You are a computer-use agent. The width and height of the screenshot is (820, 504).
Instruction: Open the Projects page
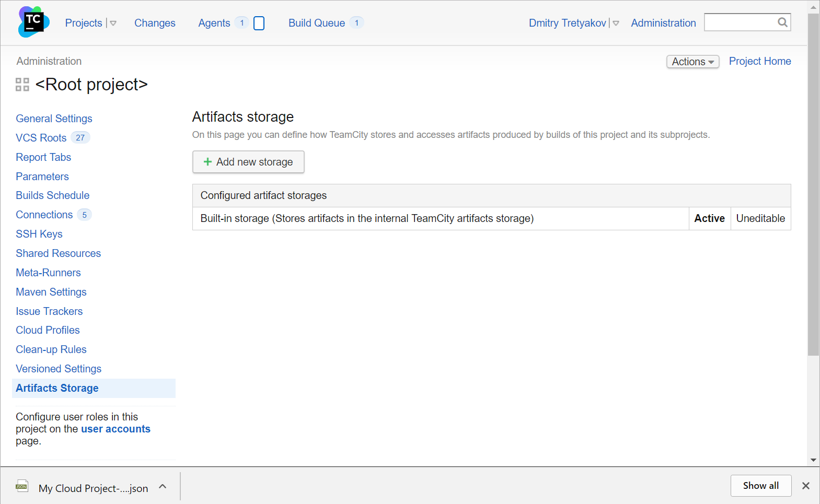84,23
